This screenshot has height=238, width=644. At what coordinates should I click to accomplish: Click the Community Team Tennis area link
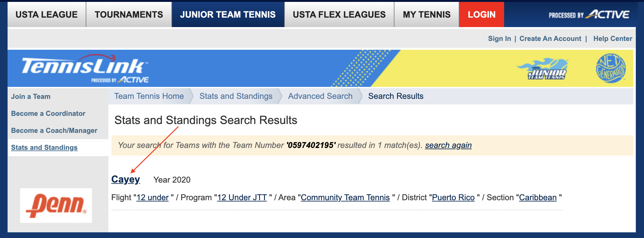click(x=345, y=197)
